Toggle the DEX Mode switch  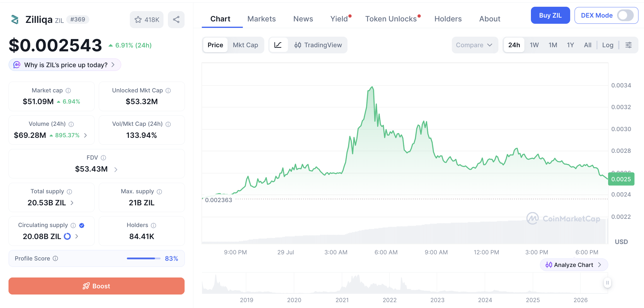[x=625, y=15]
